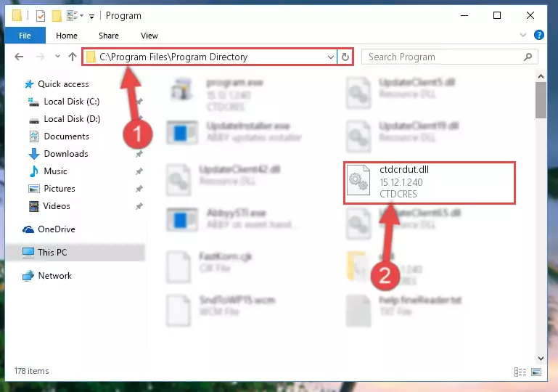Click the pin icon beside Music

(139, 171)
